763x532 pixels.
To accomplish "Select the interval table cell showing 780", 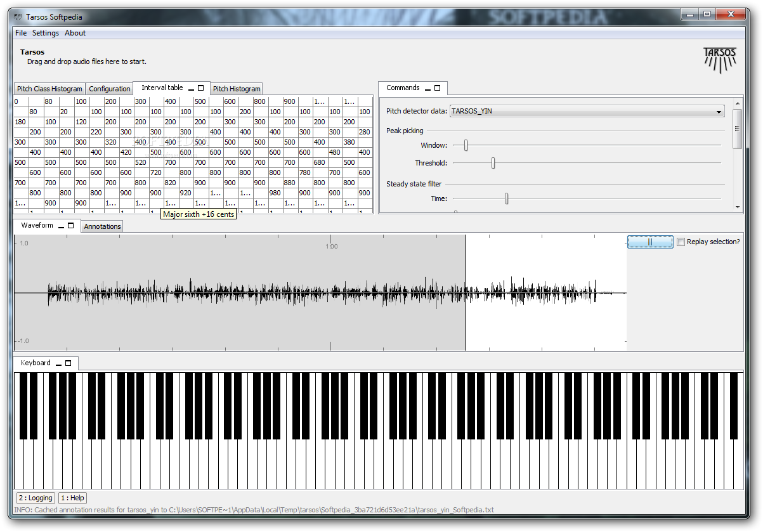I will tap(305, 172).
